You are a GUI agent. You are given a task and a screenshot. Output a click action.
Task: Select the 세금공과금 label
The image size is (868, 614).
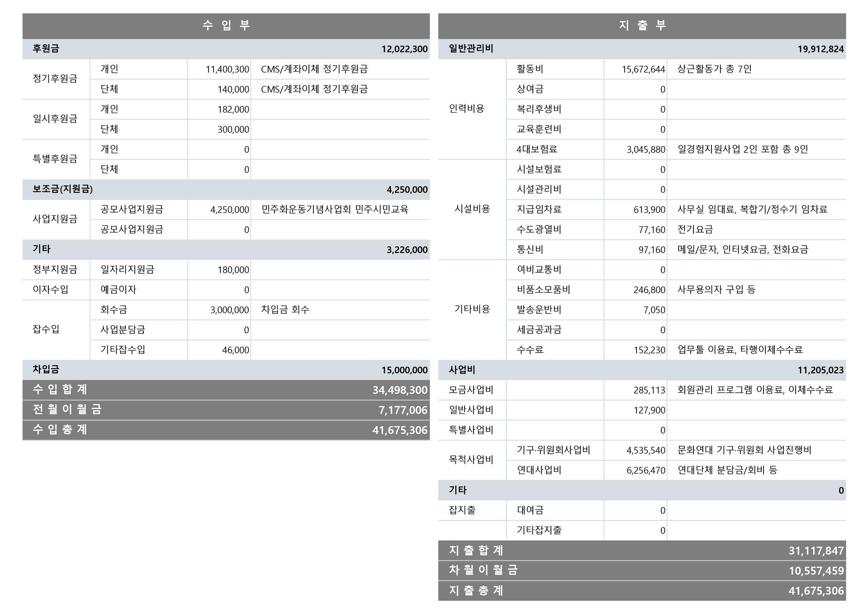tap(539, 330)
